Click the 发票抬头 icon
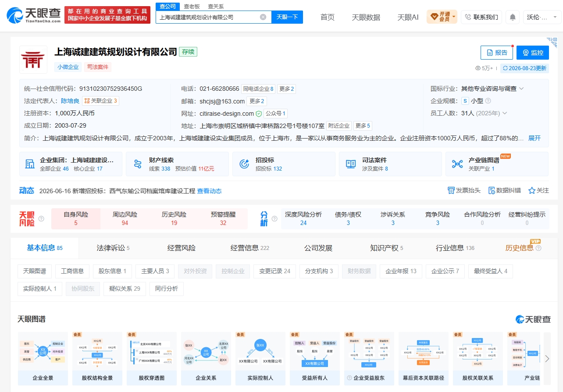The image size is (563, 392). pyautogui.click(x=451, y=190)
